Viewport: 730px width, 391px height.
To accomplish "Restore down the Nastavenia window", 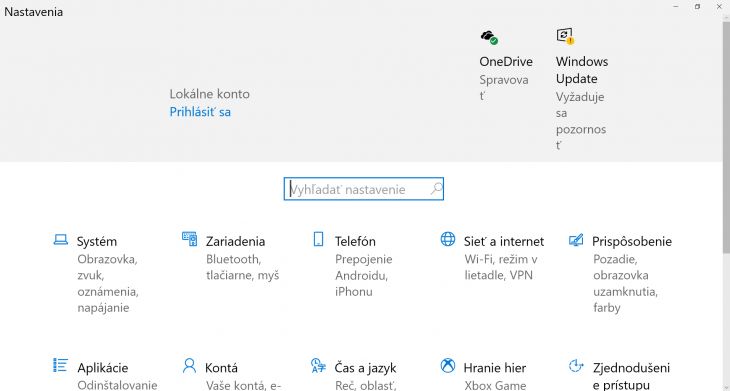I will click(697, 7).
